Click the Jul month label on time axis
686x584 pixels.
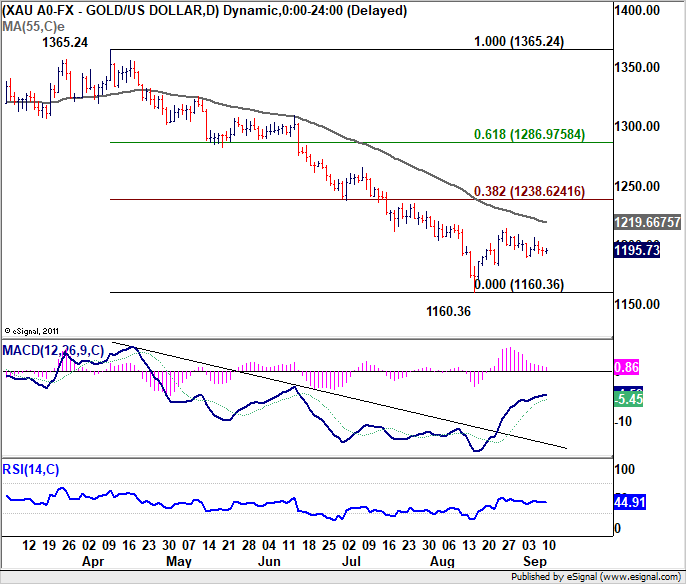tap(351, 561)
